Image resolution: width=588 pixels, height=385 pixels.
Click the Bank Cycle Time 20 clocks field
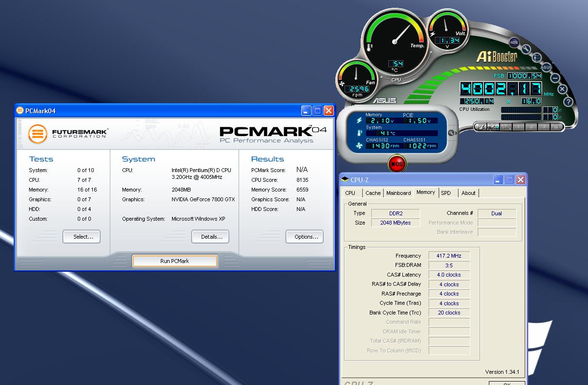449,313
